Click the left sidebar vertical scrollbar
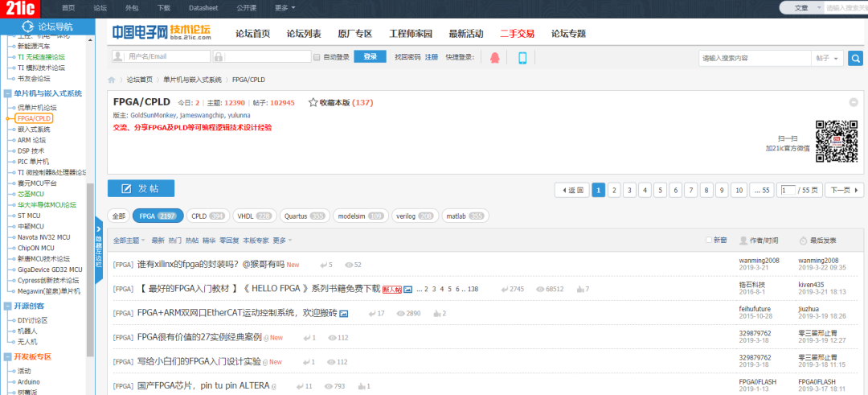This screenshot has height=395, width=868. click(90, 271)
